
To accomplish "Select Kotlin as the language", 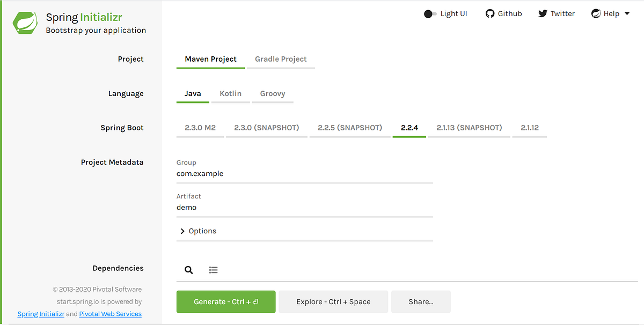I will point(230,93).
